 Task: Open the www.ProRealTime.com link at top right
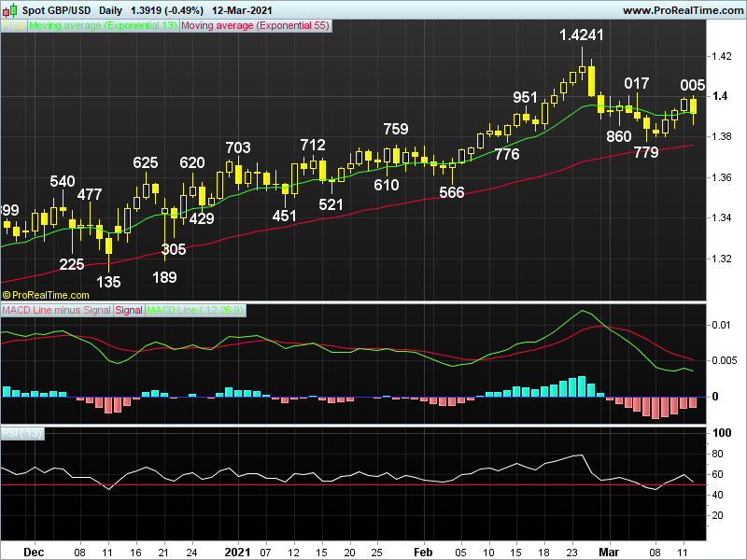(x=681, y=9)
